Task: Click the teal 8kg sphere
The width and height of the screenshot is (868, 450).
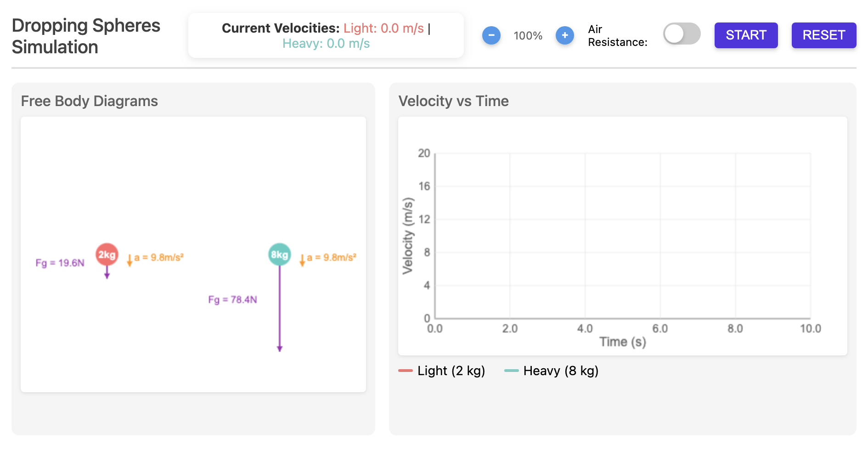Action: (279, 254)
